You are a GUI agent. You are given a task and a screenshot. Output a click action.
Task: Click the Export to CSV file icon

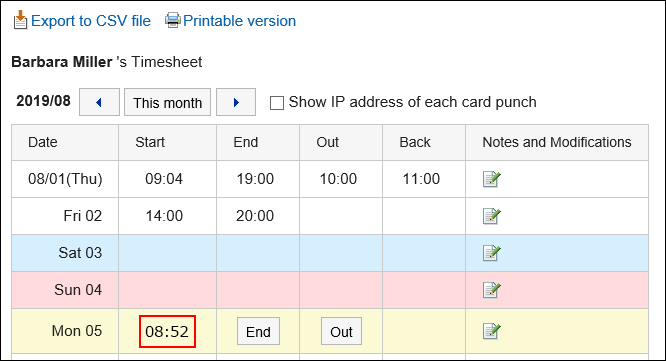[20, 20]
